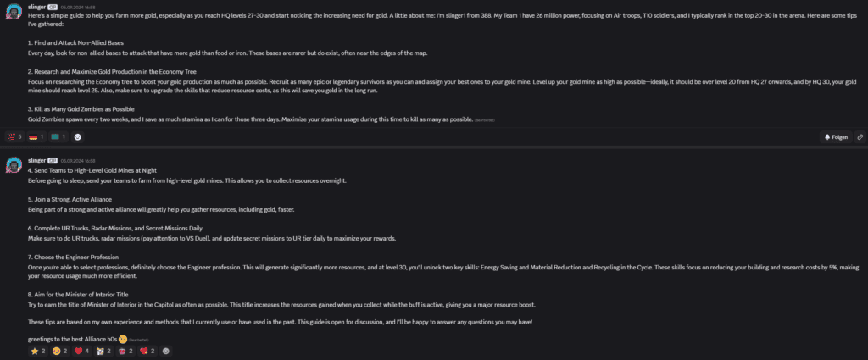Add a reaction to the second message

pos(166,350)
